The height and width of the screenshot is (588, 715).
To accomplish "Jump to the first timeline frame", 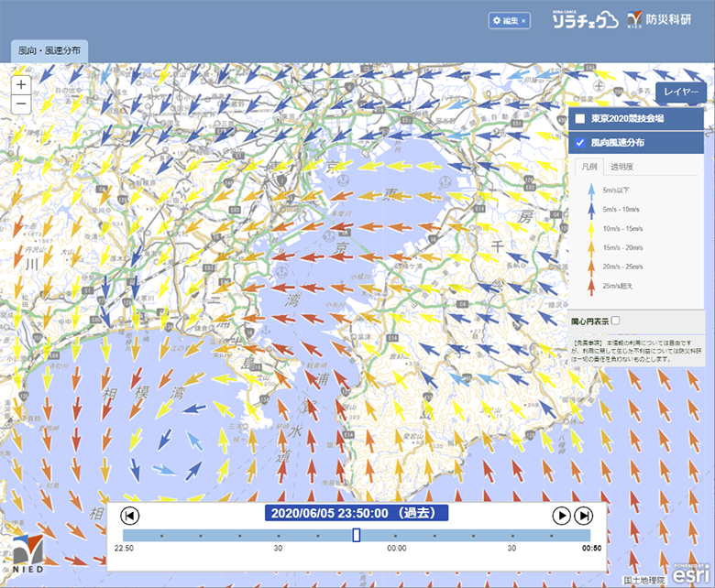I will click(130, 515).
